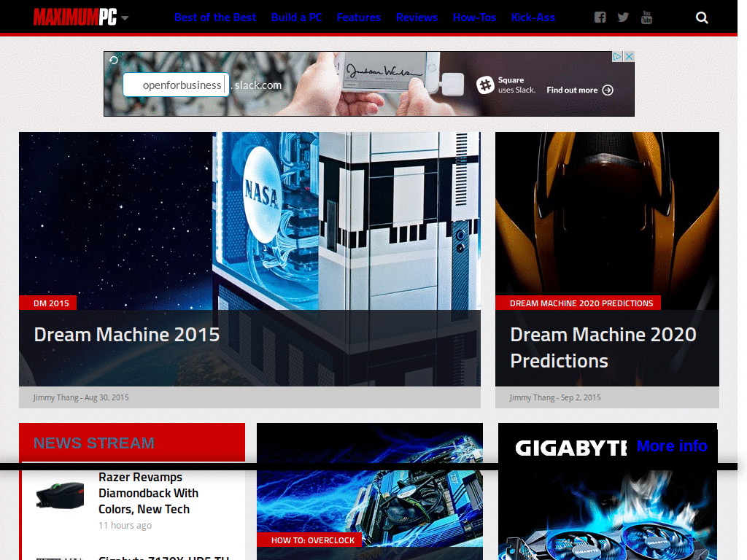Open How-Tos menu item

pyautogui.click(x=474, y=17)
